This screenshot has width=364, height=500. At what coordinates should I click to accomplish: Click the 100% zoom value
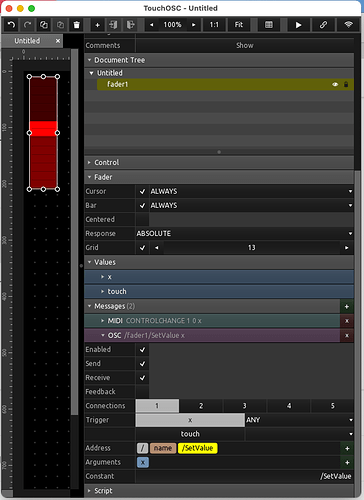[172, 25]
